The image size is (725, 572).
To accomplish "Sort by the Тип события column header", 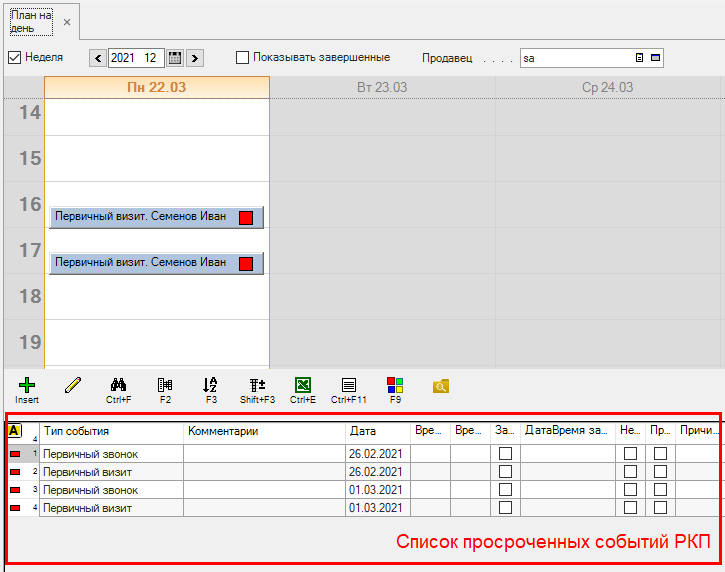I will click(x=110, y=432).
